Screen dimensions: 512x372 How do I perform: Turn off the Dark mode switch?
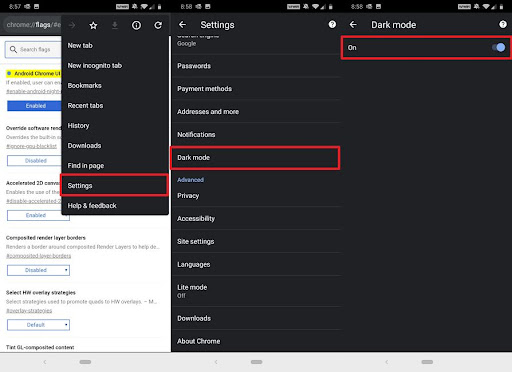click(x=499, y=47)
